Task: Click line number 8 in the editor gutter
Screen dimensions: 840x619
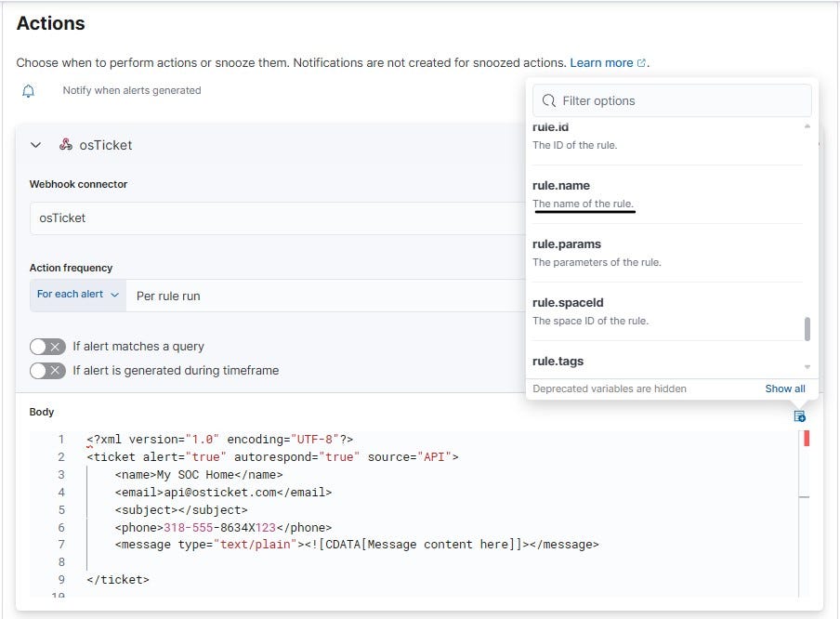Action: pos(61,562)
